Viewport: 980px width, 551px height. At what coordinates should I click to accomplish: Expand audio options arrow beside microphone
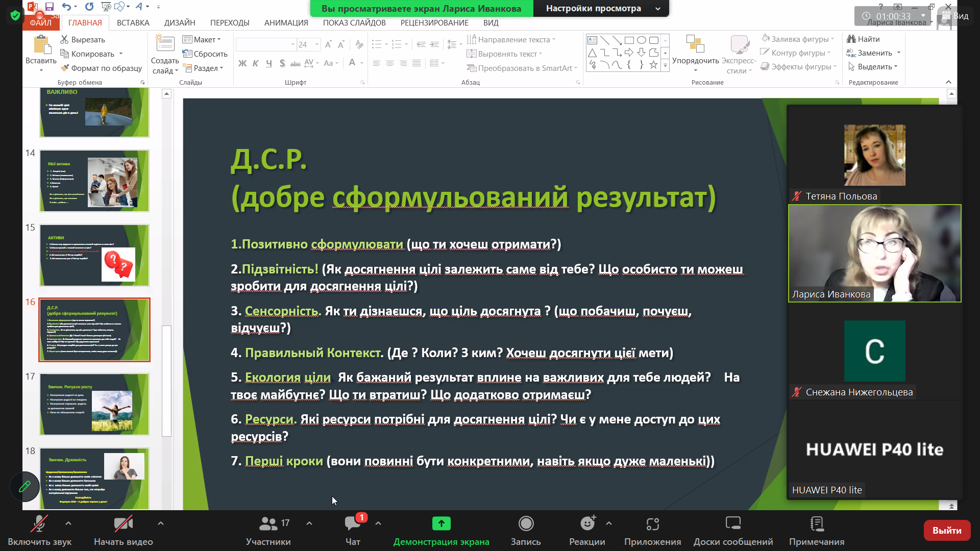tap(68, 523)
